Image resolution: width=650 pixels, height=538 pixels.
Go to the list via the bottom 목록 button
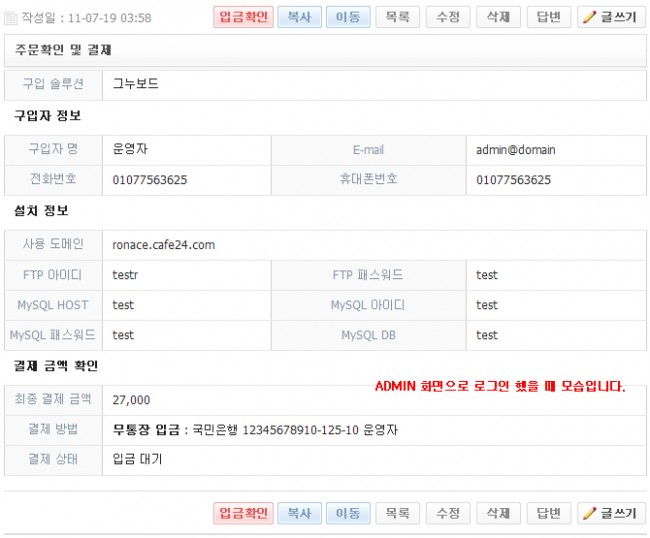coord(398,513)
